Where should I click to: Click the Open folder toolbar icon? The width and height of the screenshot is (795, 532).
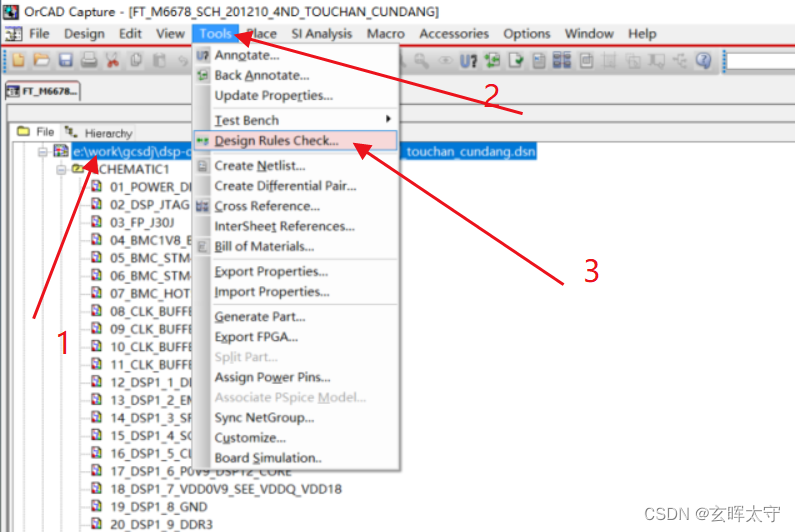[41, 61]
